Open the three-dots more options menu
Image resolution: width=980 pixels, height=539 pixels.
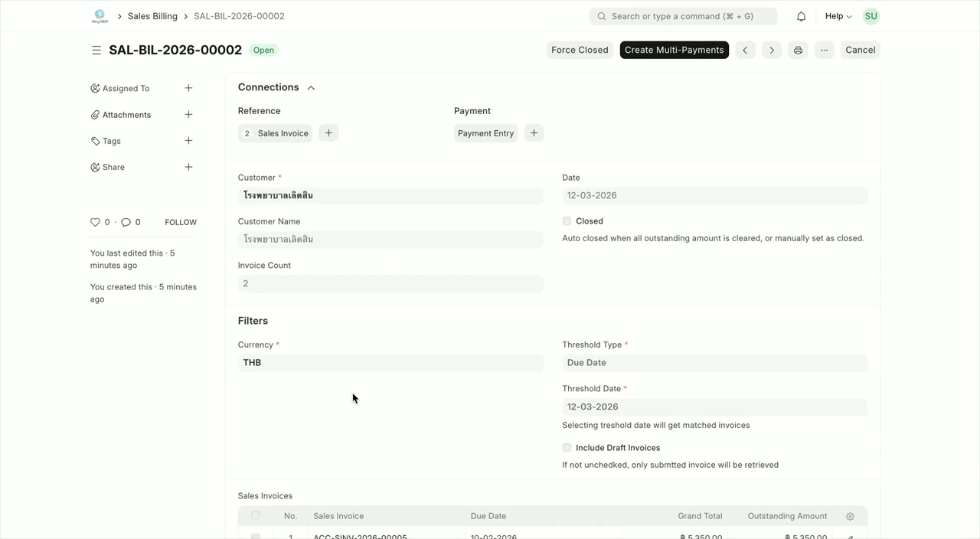click(x=824, y=51)
